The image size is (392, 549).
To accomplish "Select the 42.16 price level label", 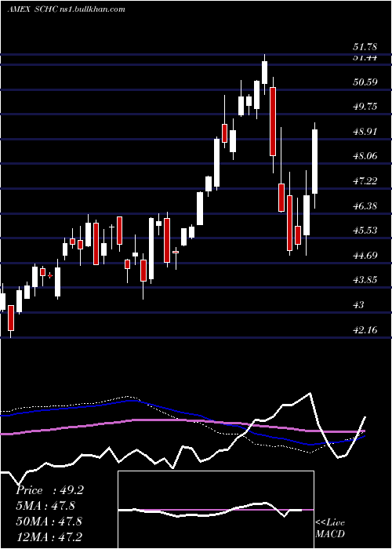I will [365, 329].
